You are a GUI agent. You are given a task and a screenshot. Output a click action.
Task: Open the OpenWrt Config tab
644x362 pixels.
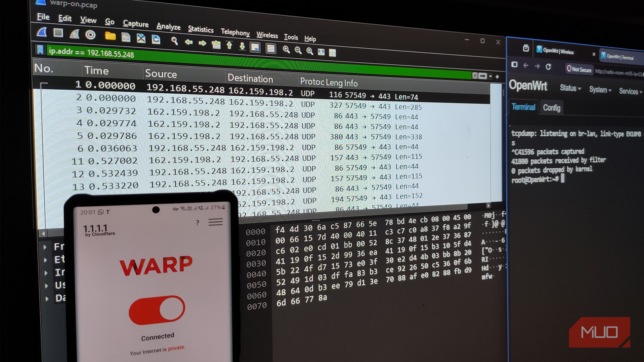(551, 107)
